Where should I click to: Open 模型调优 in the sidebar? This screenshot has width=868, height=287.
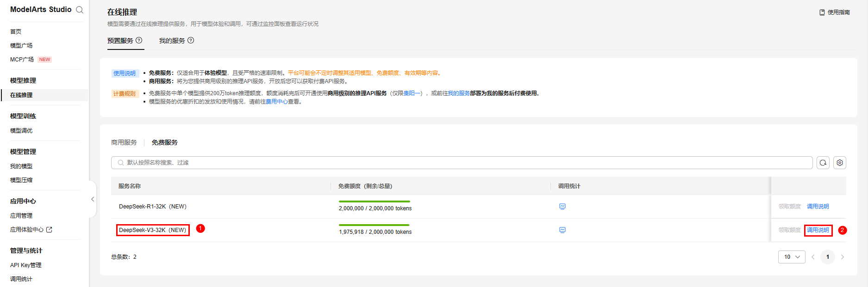click(21, 130)
